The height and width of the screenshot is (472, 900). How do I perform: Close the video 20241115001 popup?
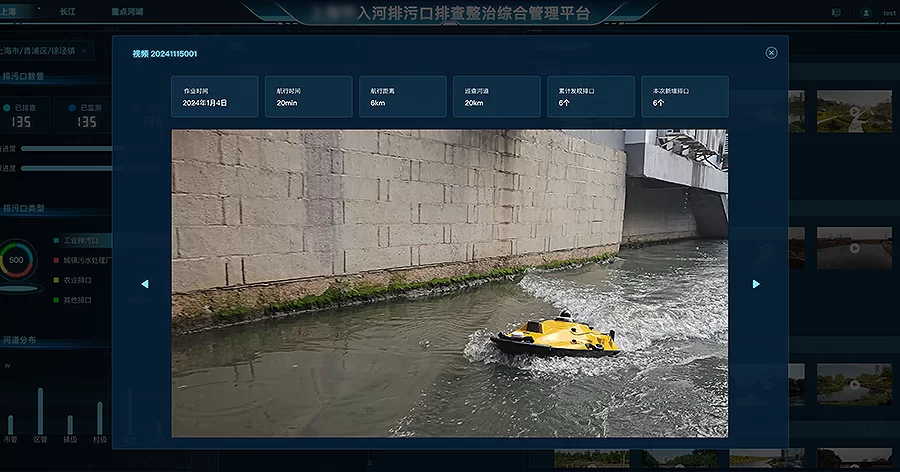[771, 53]
